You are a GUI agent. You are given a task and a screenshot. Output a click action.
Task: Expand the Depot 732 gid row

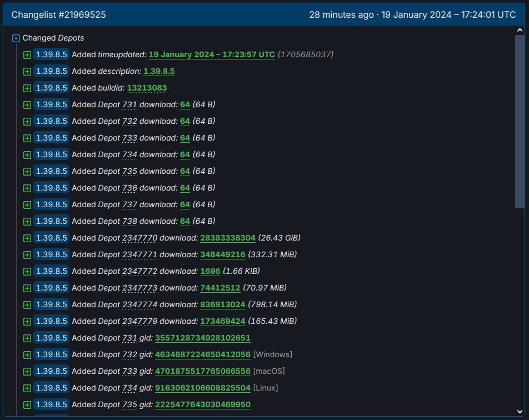[27, 354]
